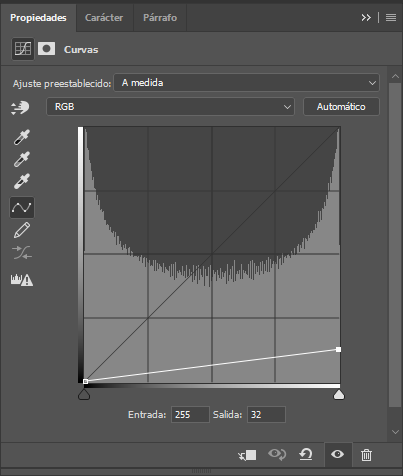Open the Ajuste preestablecido dropdown
The width and height of the screenshot is (403, 476).
[x=246, y=83]
